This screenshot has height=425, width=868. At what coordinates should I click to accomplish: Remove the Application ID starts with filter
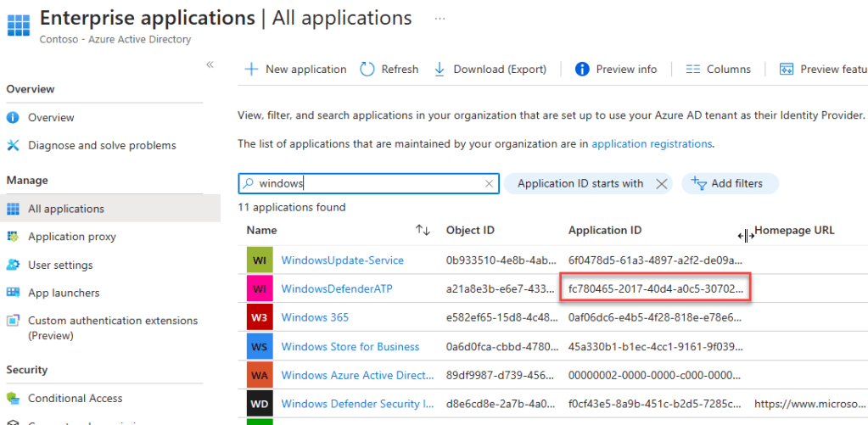coord(662,183)
